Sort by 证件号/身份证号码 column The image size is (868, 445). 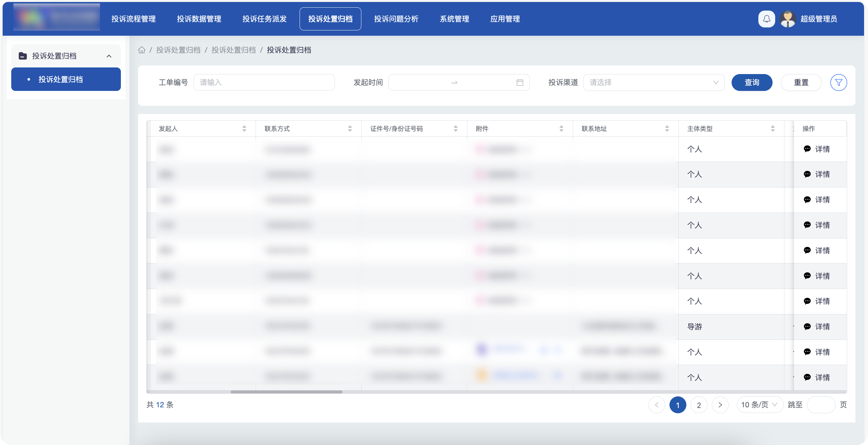455,129
